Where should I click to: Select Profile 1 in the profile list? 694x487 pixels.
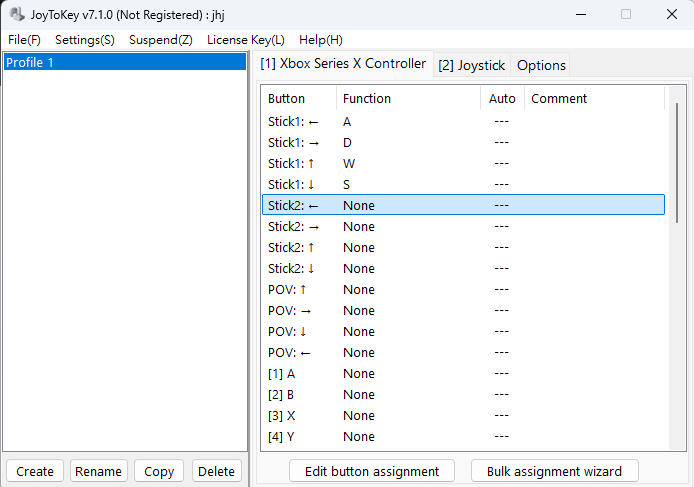click(x=124, y=62)
